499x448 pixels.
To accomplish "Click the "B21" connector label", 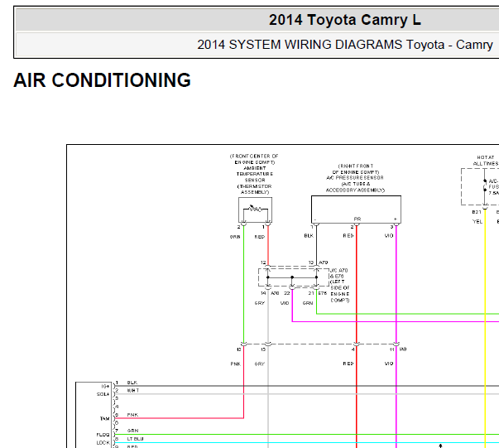I will (x=477, y=212).
